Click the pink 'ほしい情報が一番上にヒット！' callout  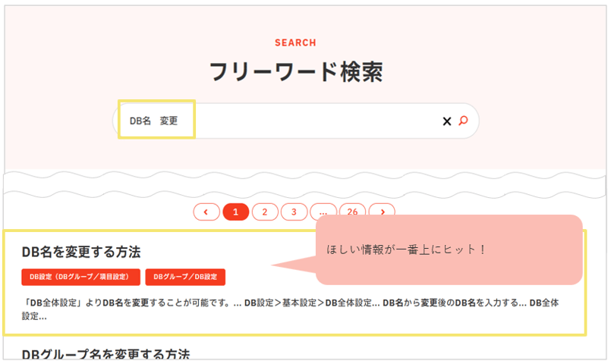(x=448, y=250)
